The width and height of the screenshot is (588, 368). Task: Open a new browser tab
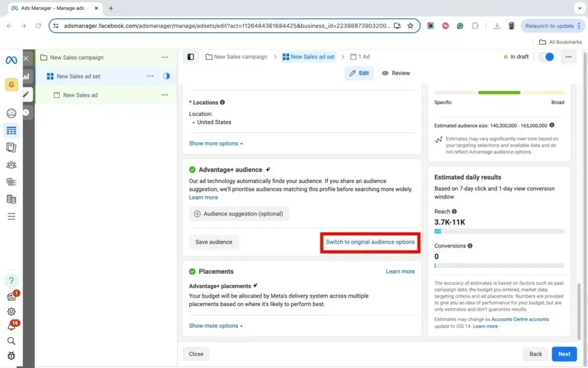tap(111, 8)
